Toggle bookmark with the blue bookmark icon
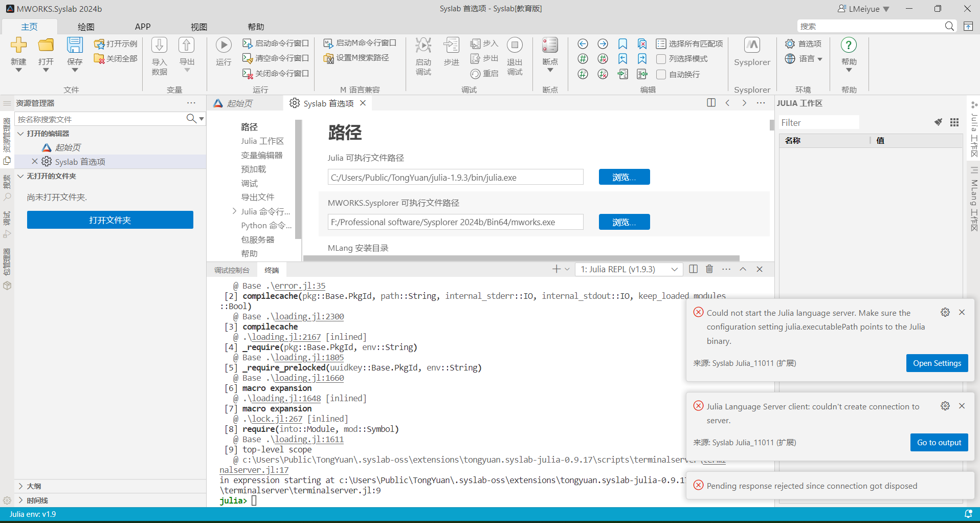Viewport: 980px width, 523px height. pos(622,44)
